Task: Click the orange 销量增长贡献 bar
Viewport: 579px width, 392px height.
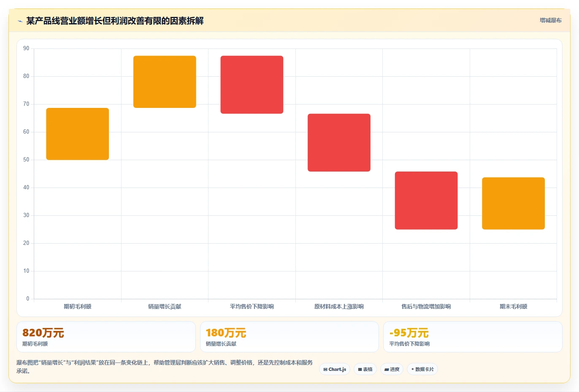Action: (x=165, y=82)
